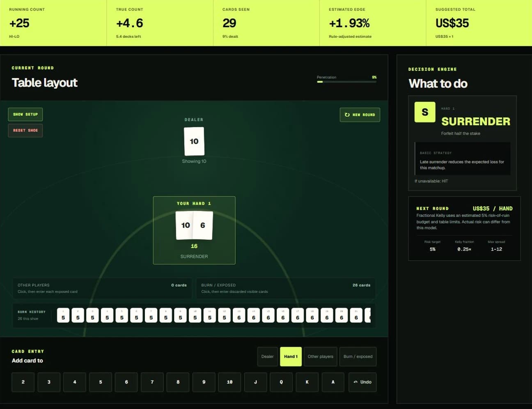Click the Suggested Total US$35 value
The image size is (532, 409).
(452, 23)
